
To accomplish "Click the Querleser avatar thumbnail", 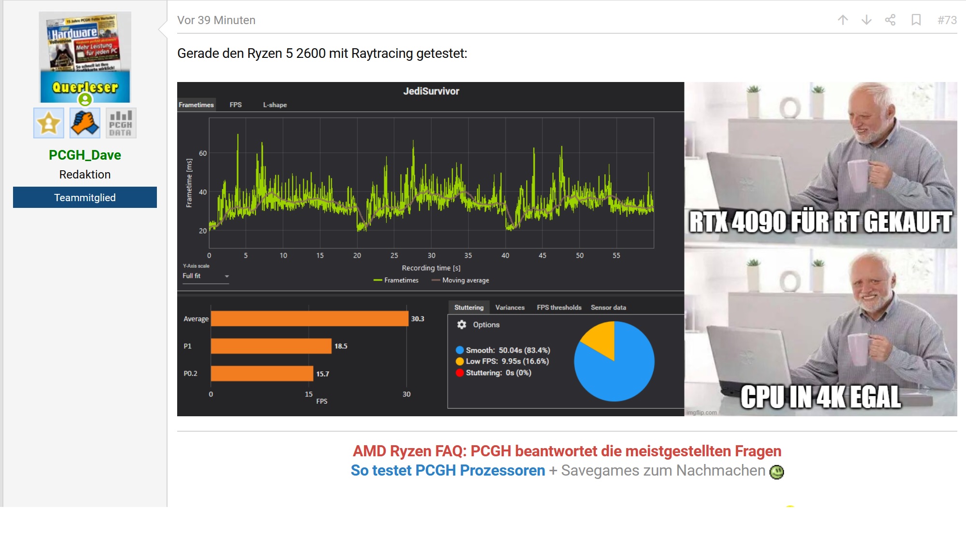I will pos(85,57).
